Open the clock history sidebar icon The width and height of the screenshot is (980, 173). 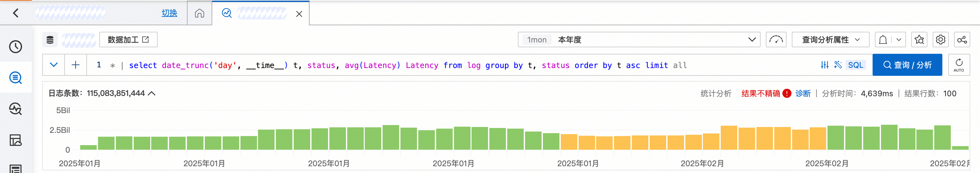point(16,47)
